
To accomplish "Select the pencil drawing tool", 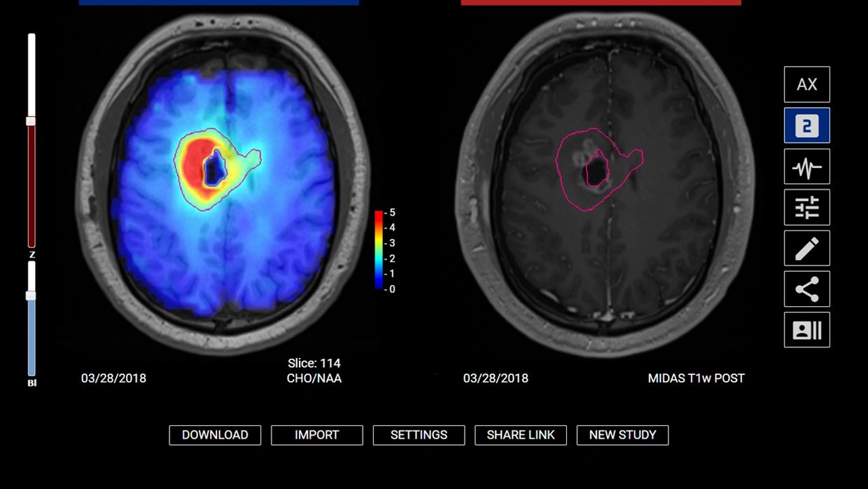I will tap(806, 249).
